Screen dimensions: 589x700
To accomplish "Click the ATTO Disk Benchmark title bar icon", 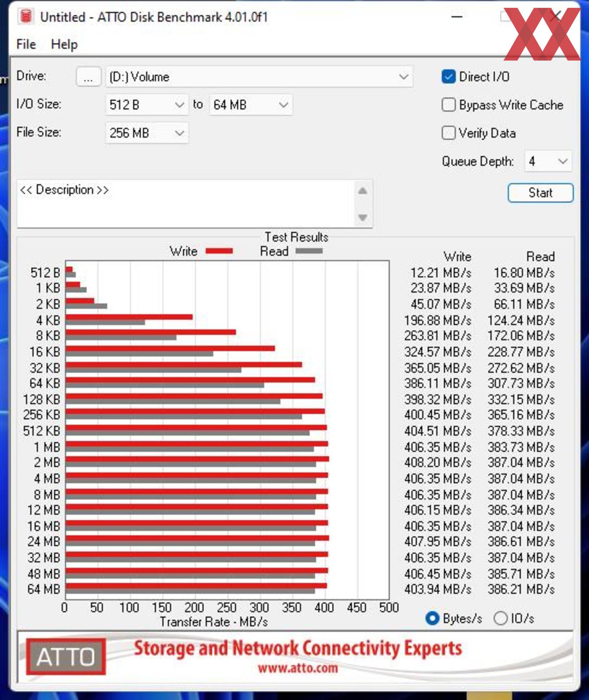I will pyautogui.click(x=26, y=17).
